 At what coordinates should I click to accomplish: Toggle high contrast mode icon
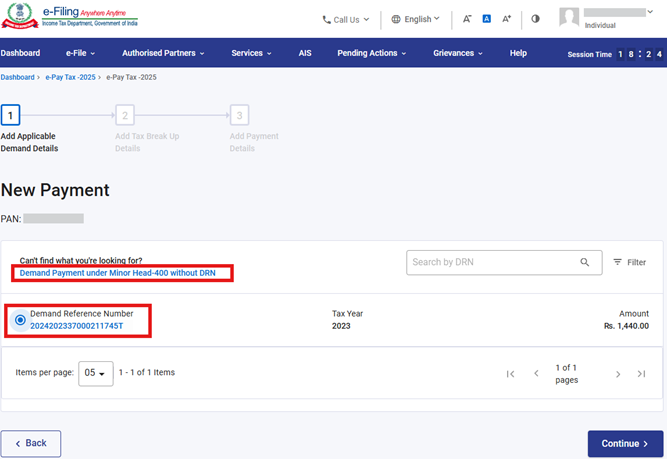tap(536, 19)
